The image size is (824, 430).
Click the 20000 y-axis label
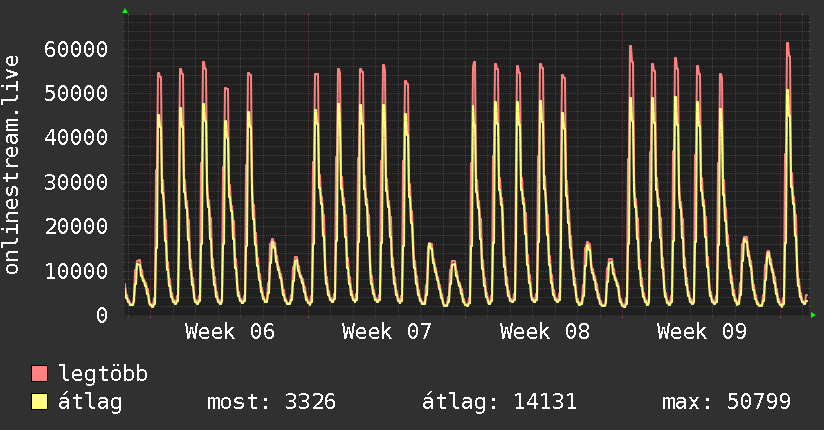pyautogui.click(x=76, y=227)
